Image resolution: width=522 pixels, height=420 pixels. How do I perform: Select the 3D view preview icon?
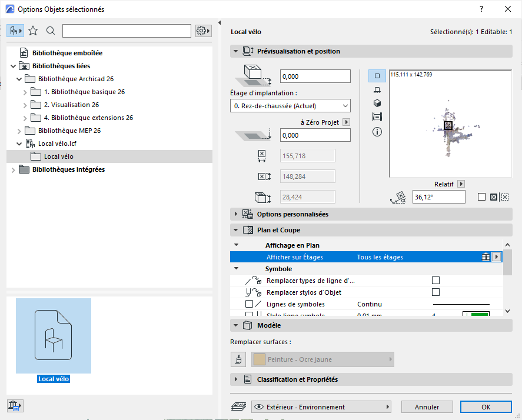click(377, 103)
